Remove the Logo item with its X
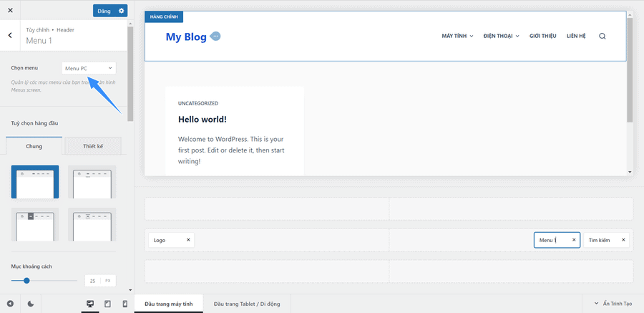The width and height of the screenshot is (644, 313). [188, 240]
